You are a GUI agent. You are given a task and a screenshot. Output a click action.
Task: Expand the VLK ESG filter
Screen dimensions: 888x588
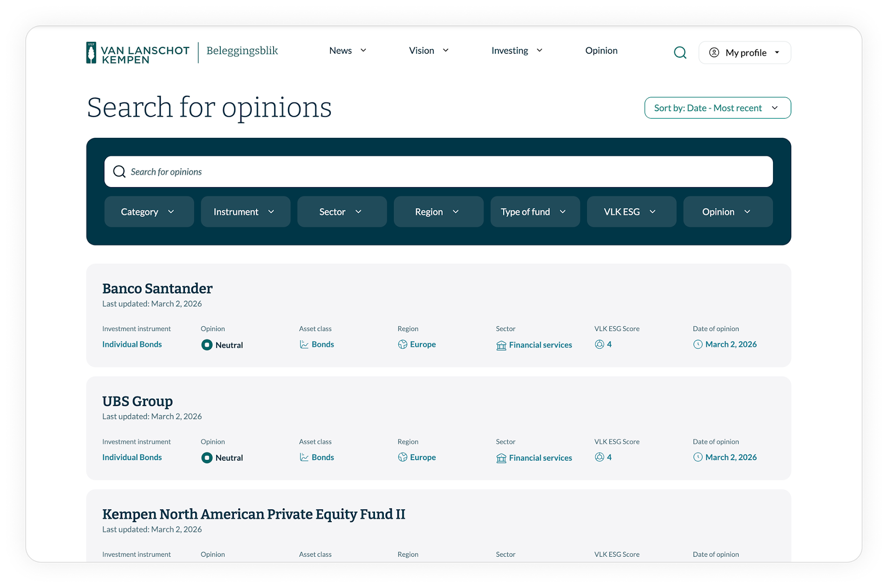631,212
